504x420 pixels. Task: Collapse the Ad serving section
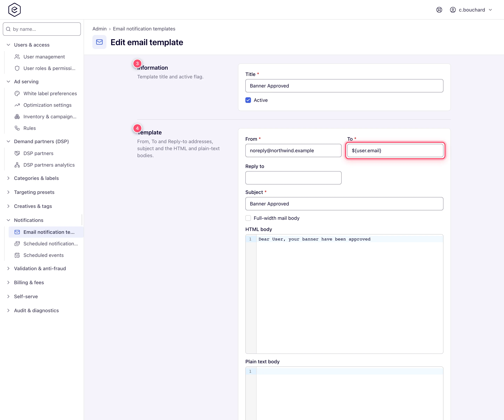(8, 82)
